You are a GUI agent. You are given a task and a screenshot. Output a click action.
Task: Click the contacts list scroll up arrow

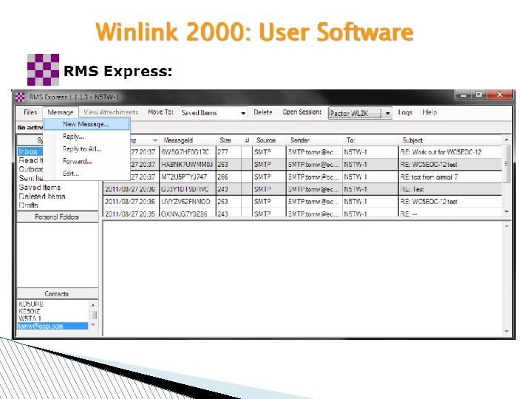(x=92, y=305)
